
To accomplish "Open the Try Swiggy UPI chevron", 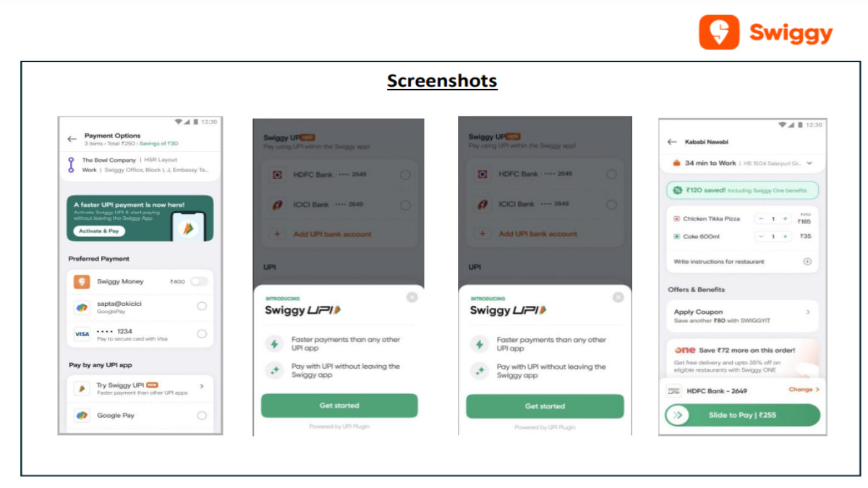I will (x=202, y=387).
